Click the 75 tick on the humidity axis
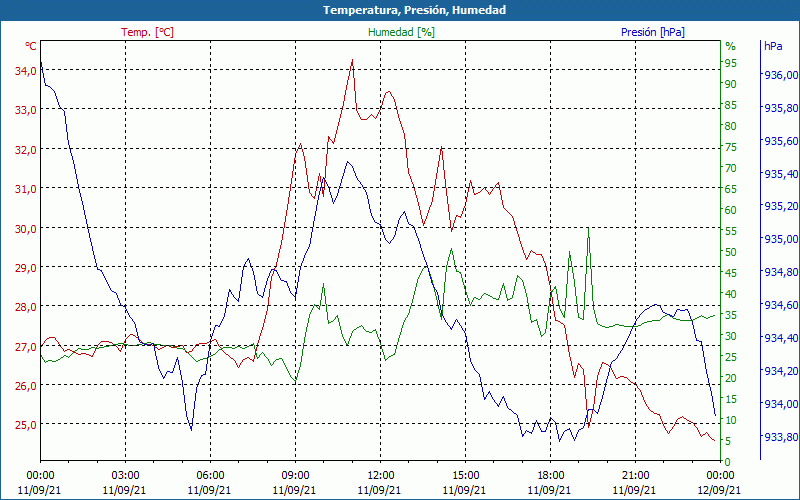 [731, 147]
